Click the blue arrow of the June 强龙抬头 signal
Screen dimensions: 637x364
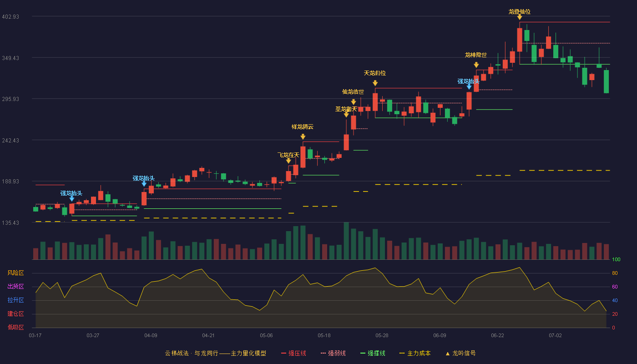click(x=469, y=86)
